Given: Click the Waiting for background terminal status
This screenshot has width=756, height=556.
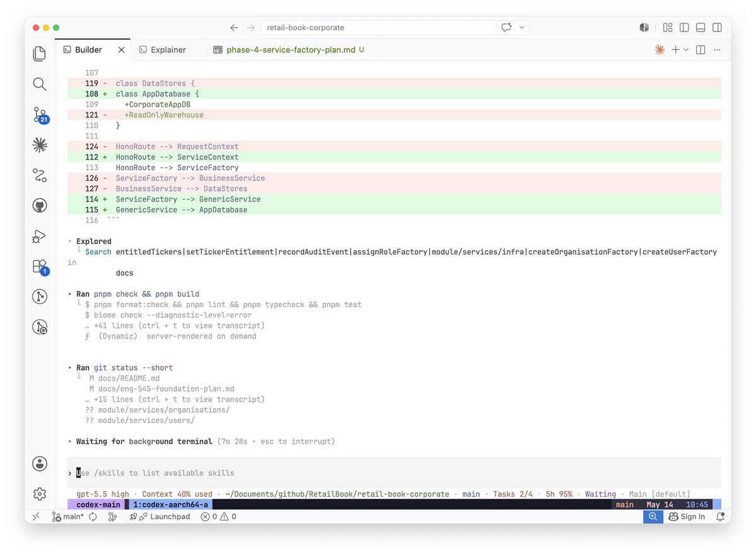Looking at the screenshot, I should pyautogui.click(x=144, y=441).
